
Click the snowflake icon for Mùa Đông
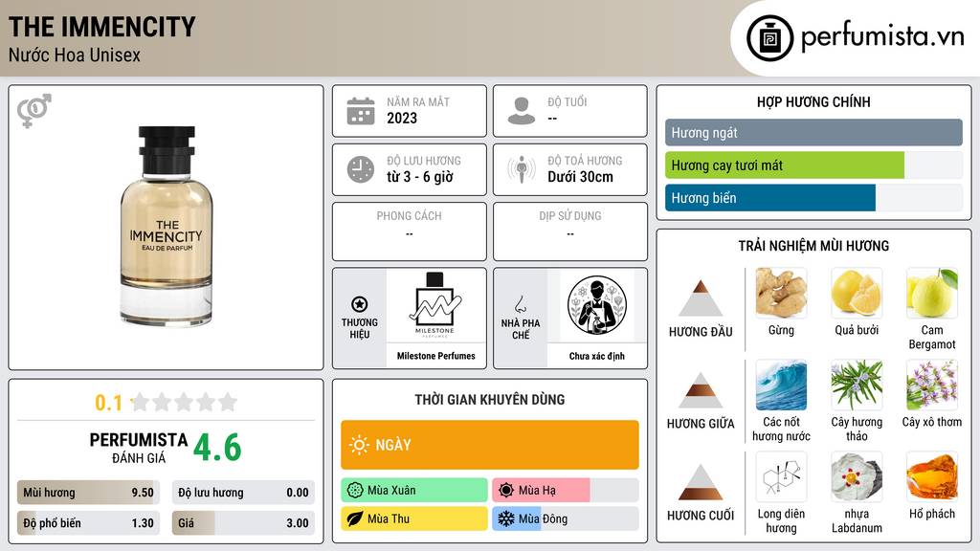click(x=506, y=518)
